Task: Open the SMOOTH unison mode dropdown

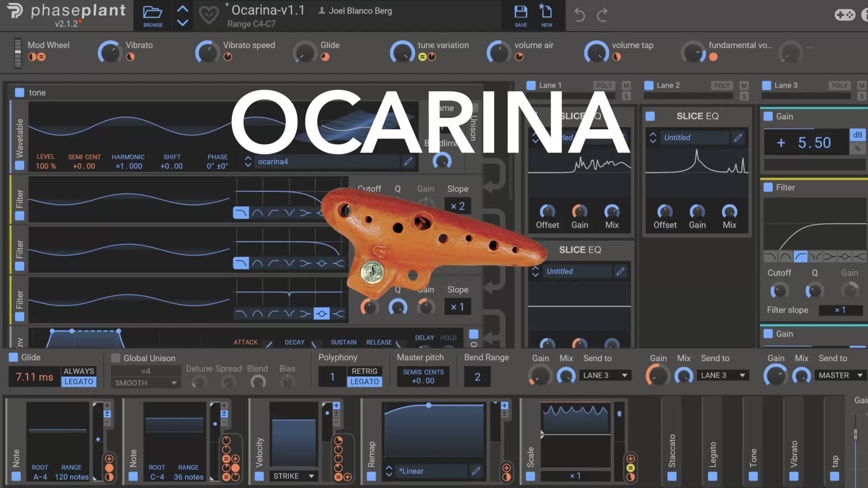Action: coord(146,383)
